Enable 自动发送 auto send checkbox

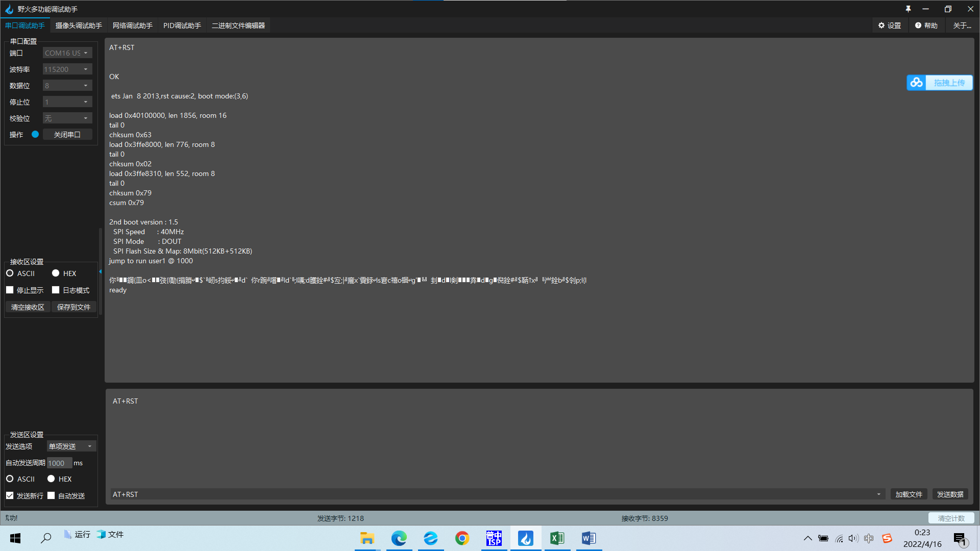pos(51,495)
